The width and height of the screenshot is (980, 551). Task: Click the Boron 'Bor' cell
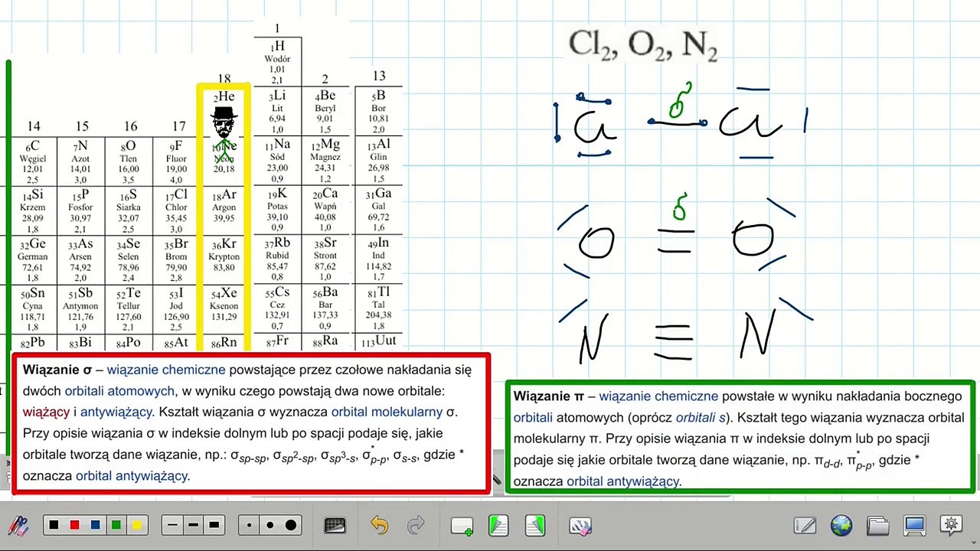378,112
